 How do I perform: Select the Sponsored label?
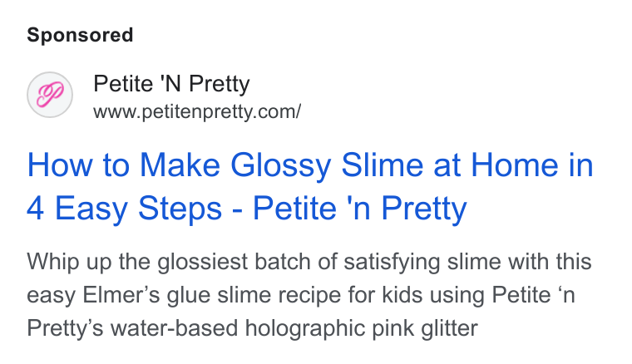(x=80, y=35)
